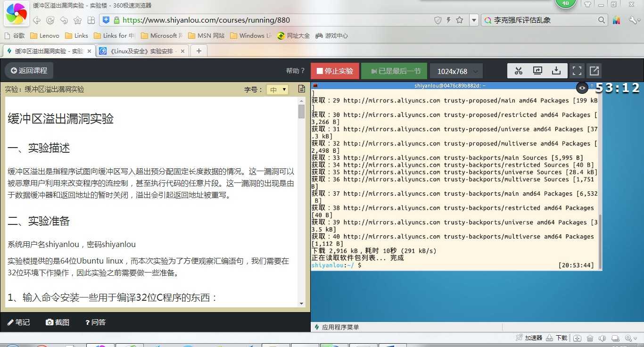Open a new tab with the plus button

tap(198, 51)
